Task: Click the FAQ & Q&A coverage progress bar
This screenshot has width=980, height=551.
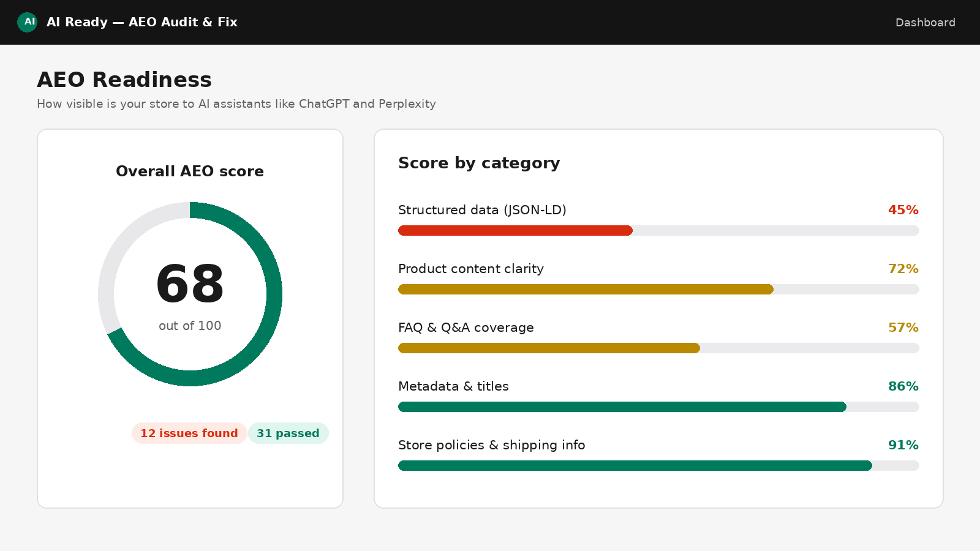Action: pyautogui.click(x=658, y=348)
